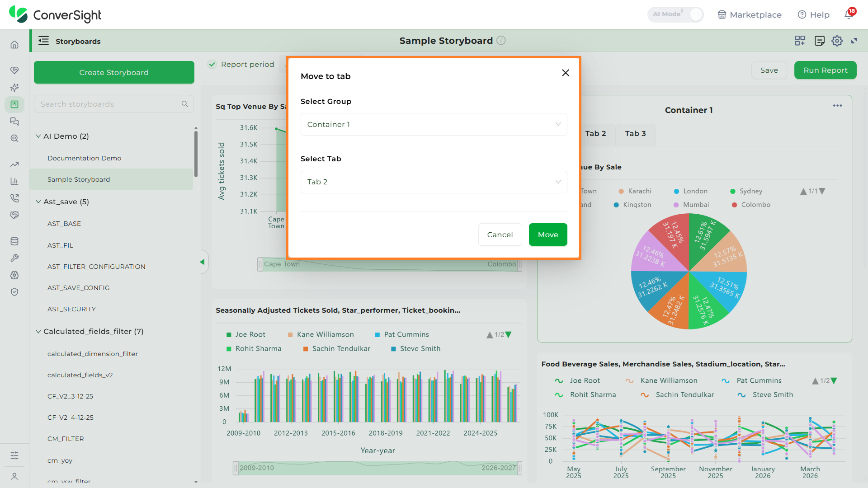868x488 pixels.
Task: Open Container 1 three-dots menu
Action: [837, 106]
